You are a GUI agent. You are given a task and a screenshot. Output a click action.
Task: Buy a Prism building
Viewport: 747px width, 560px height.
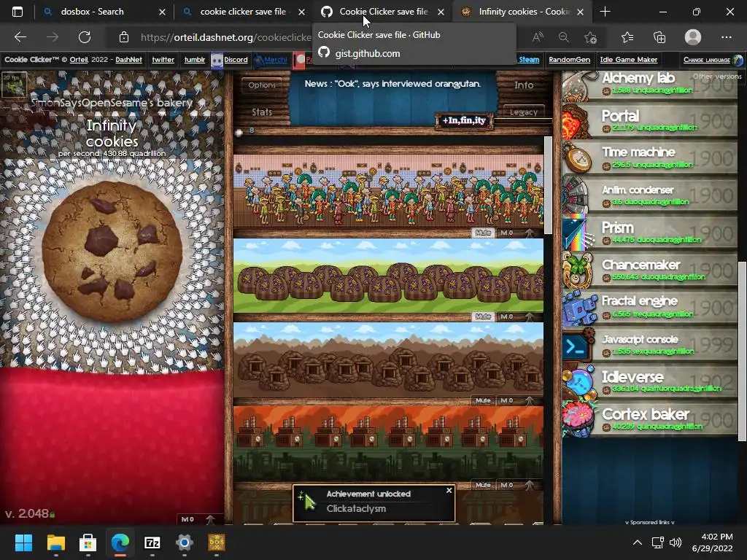pyautogui.click(x=649, y=233)
